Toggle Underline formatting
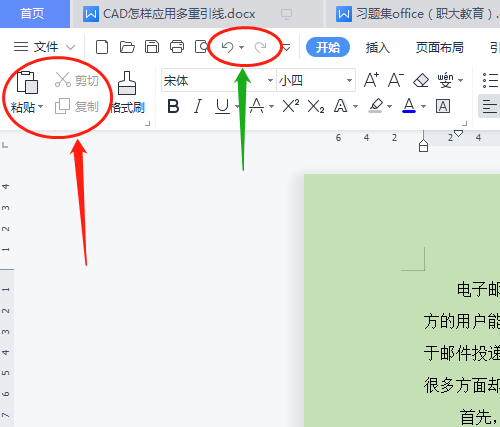The image size is (500, 427). tap(222, 107)
